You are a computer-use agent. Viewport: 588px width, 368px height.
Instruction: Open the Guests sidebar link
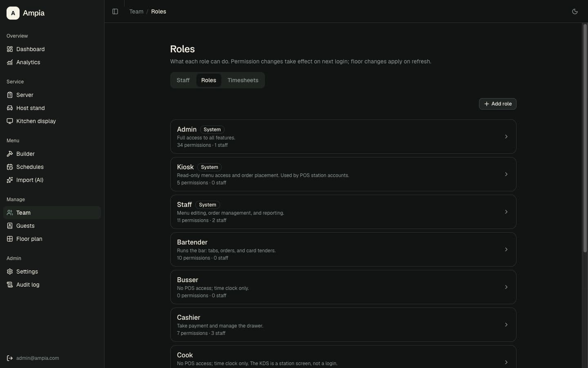(x=52, y=226)
